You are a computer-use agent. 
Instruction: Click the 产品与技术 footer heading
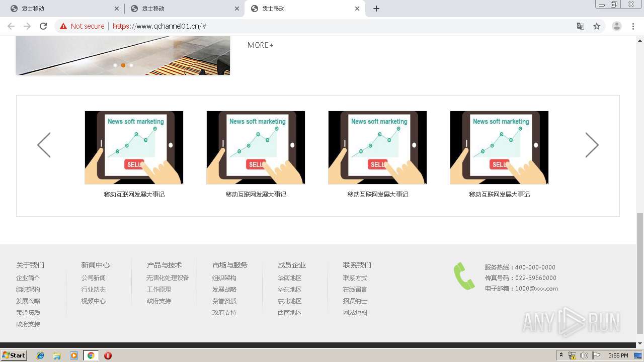(x=165, y=265)
